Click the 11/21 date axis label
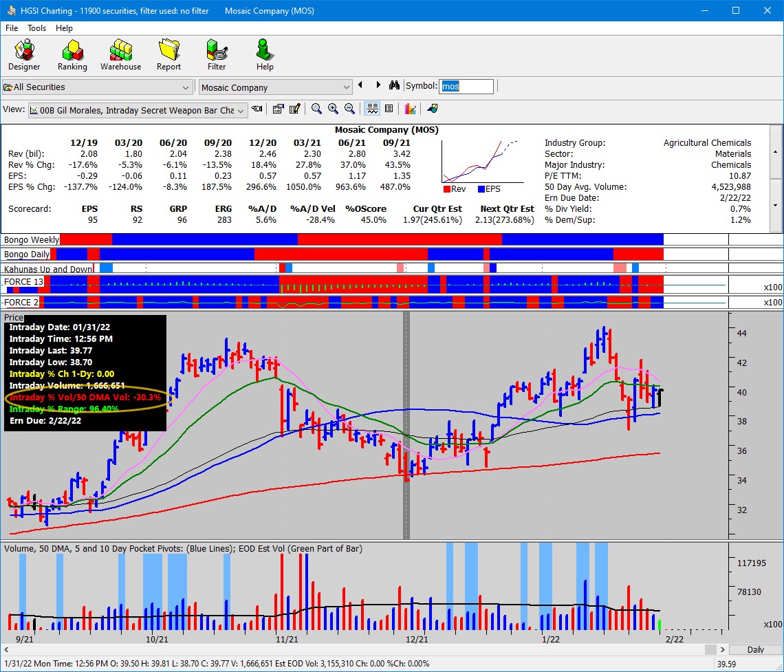Image resolution: width=784 pixels, height=672 pixels. tap(287, 640)
